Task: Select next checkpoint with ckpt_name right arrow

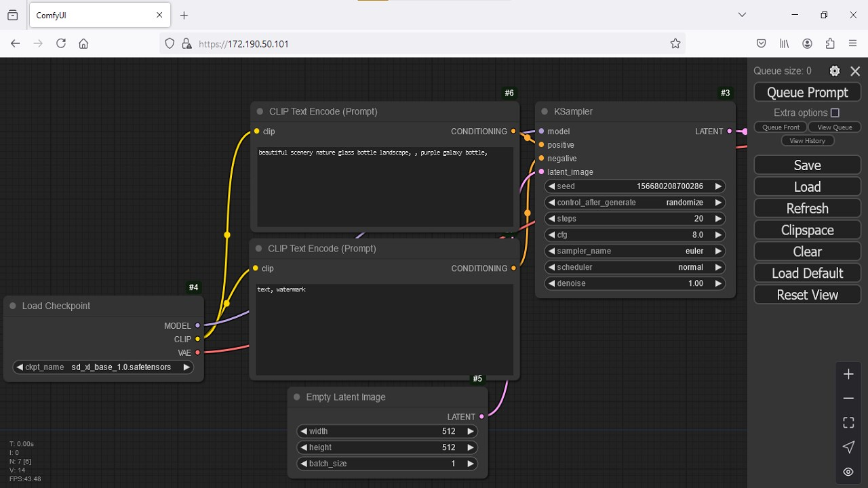Action: [x=186, y=367]
